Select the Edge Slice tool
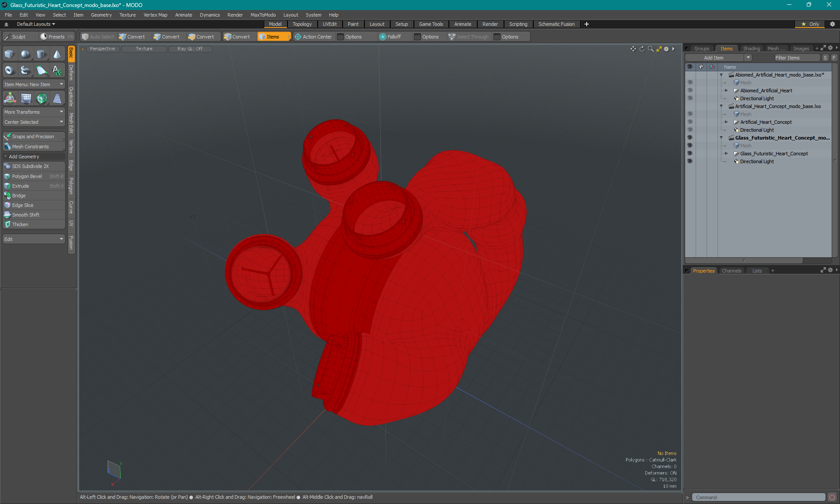The height and width of the screenshot is (504, 840). click(x=23, y=205)
